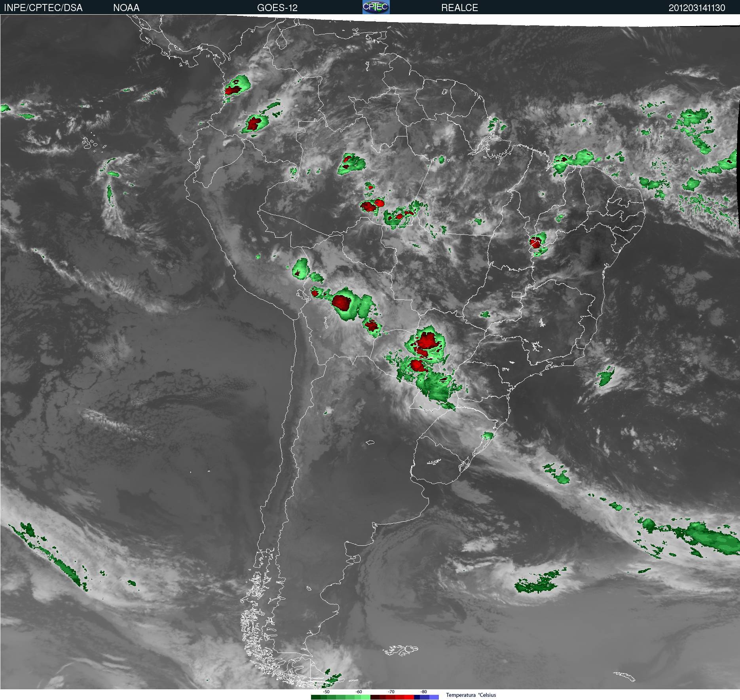Click the -50 value on temperature scale
Viewport: 740px width, 700px height.
click(x=326, y=692)
